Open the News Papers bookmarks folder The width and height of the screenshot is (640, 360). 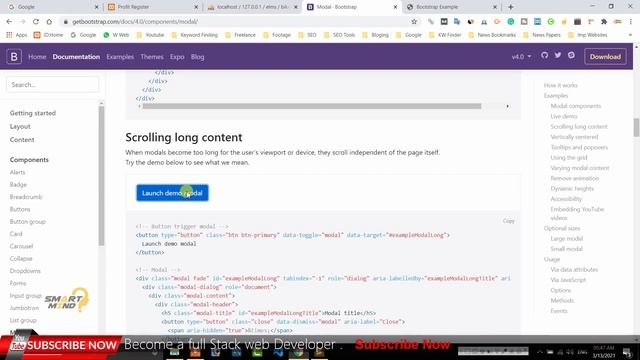[542, 35]
